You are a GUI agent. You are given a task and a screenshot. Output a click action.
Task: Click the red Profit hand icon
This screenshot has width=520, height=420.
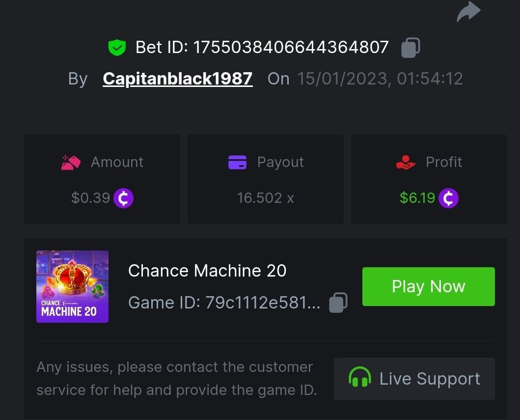coord(406,162)
